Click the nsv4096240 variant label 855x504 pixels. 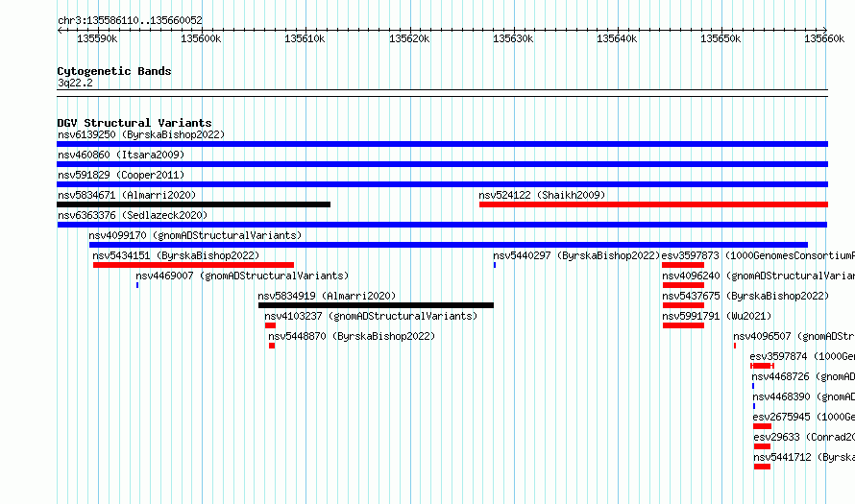click(x=759, y=276)
